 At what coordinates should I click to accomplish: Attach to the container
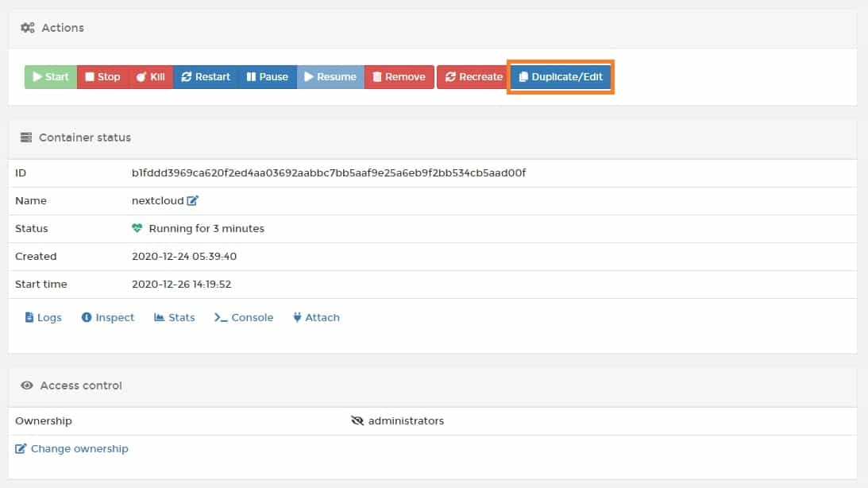coord(316,317)
